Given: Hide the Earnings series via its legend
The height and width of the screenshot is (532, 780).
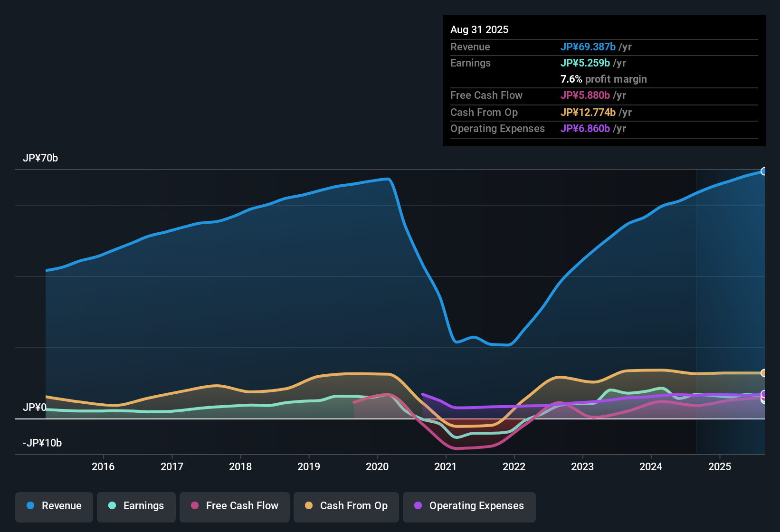Looking at the screenshot, I should (136, 506).
